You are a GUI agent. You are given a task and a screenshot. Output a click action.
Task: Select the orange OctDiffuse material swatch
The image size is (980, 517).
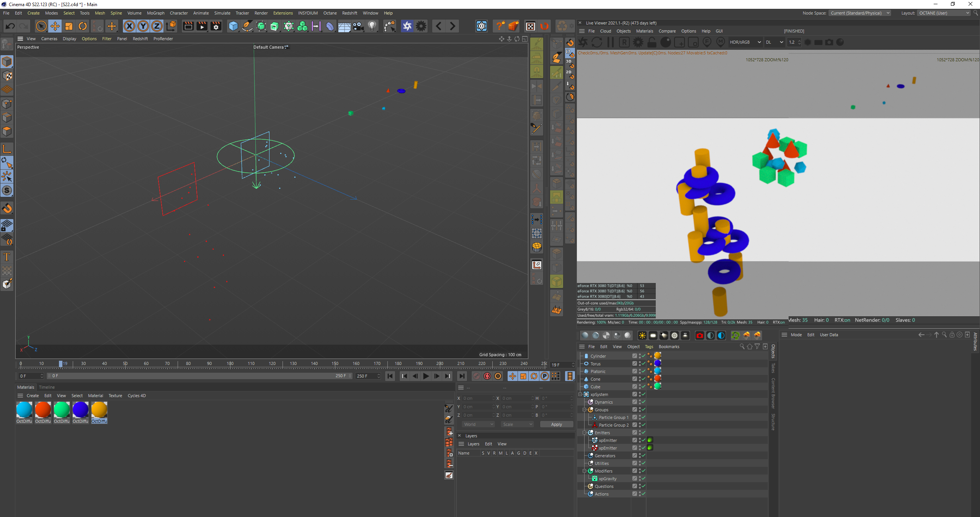(99, 410)
